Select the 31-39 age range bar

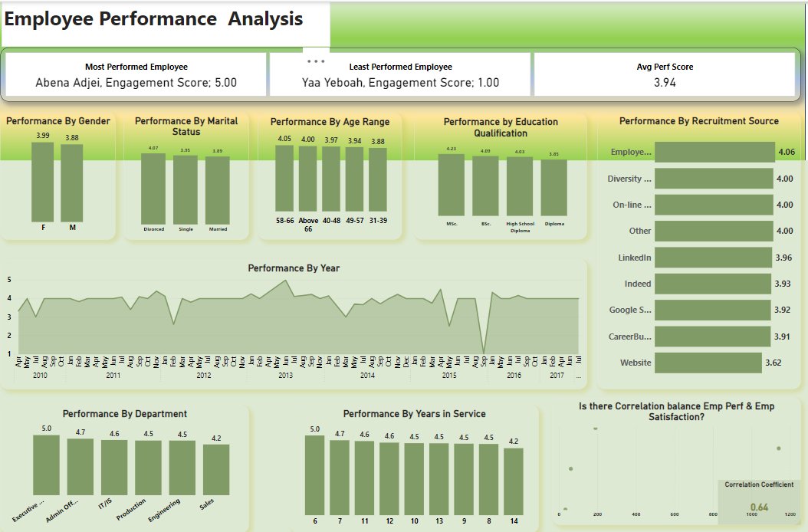point(378,180)
